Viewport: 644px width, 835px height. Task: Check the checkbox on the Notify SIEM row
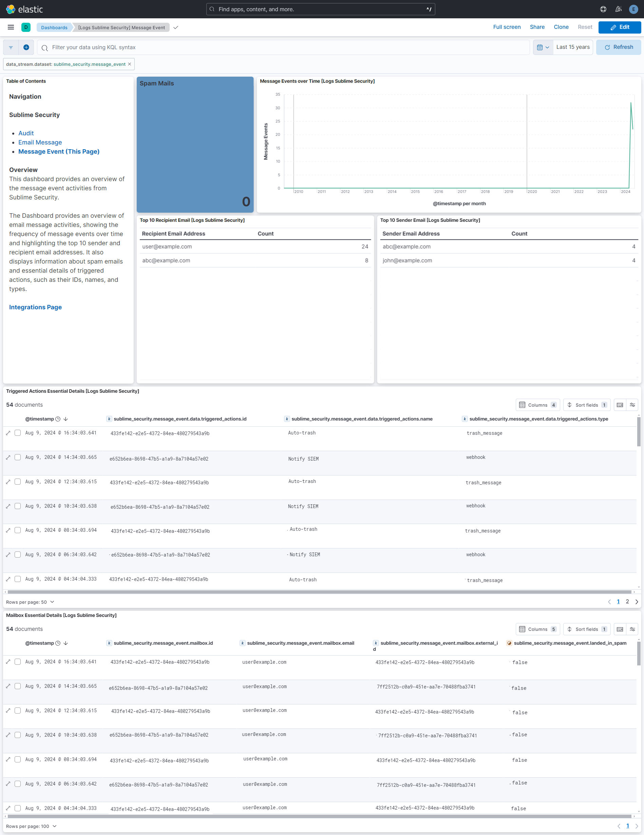pyautogui.click(x=18, y=457)
